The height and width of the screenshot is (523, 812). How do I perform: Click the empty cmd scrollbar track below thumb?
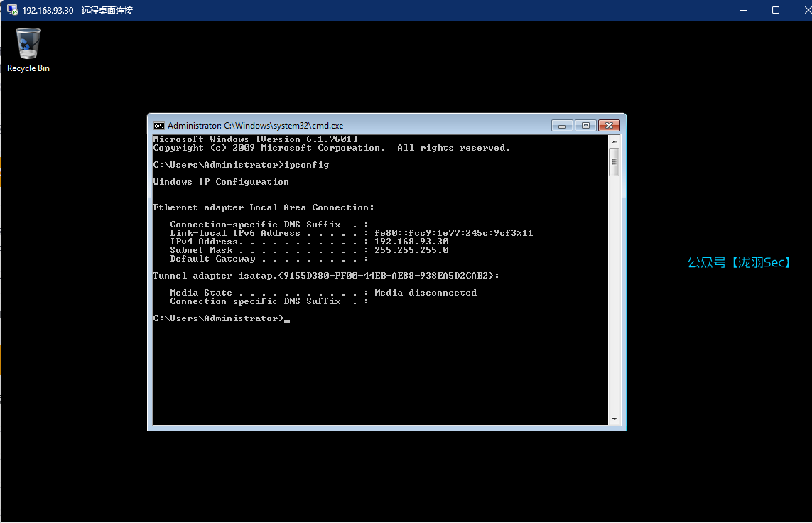pos(614,298)
